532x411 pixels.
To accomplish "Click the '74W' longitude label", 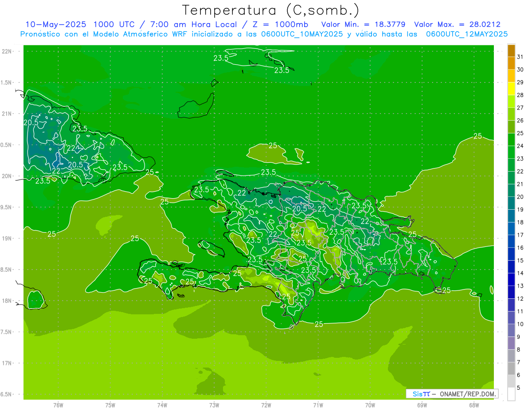I will coord(162,405).
